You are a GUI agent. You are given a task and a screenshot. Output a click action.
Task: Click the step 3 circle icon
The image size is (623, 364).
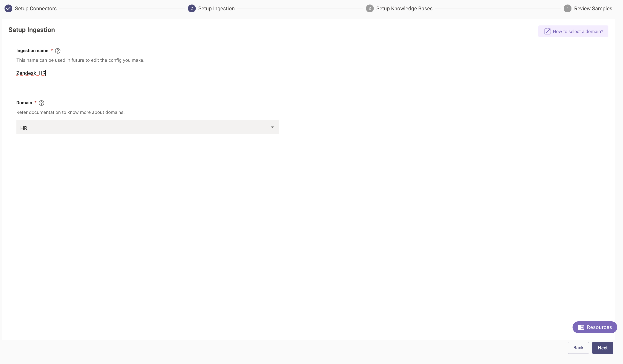tap(370, 8)
